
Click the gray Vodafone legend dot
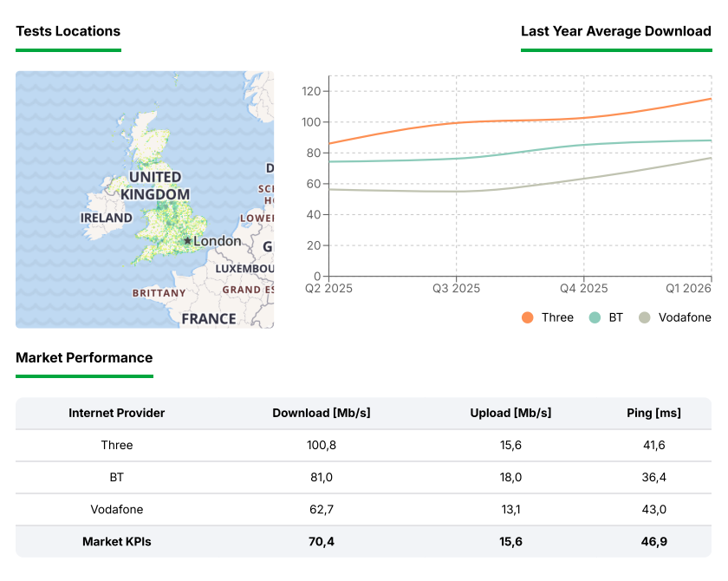coord(645,317)
